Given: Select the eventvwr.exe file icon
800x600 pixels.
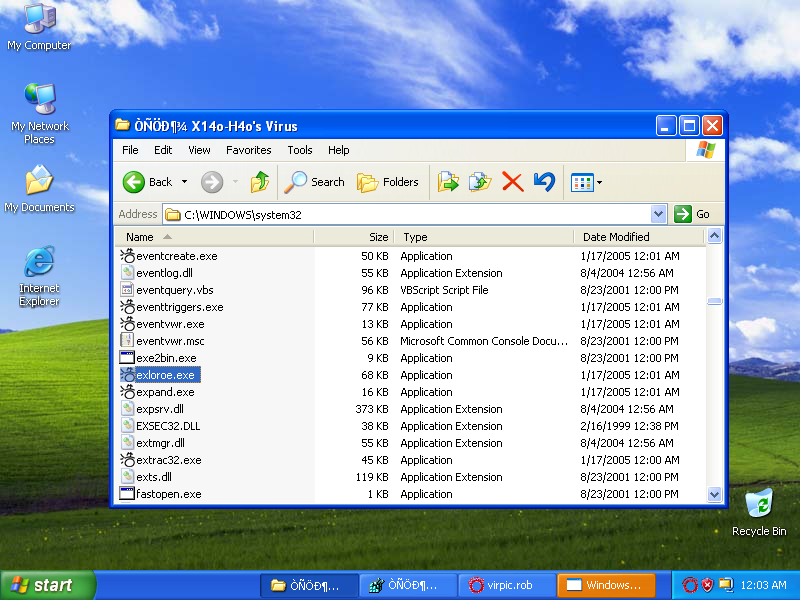Looking at the screenshot, I should [x=127, y=323].
